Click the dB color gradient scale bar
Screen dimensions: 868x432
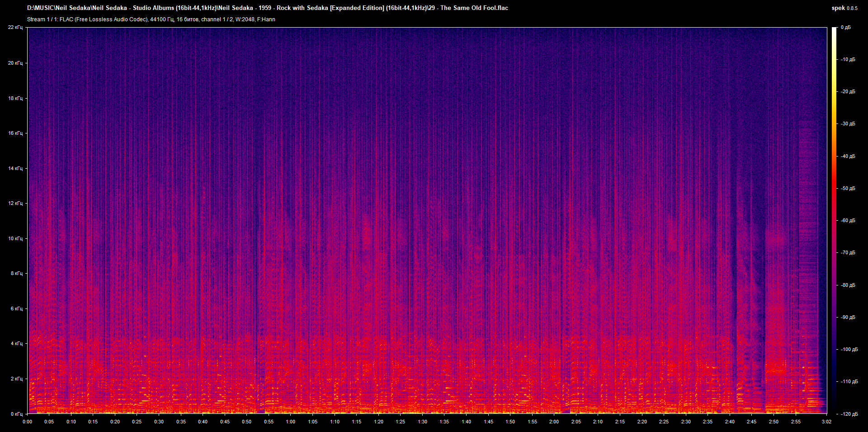tap(835, 221)
